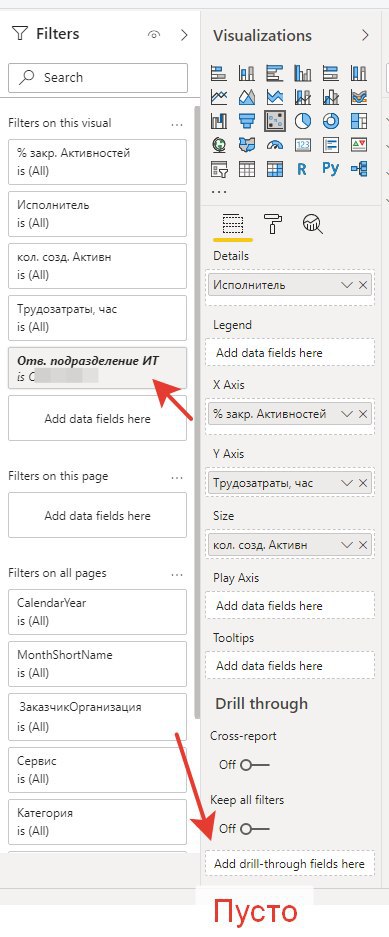Open options for Filters on this page
This screenshot has height=937, width=389.
point(177,477)
